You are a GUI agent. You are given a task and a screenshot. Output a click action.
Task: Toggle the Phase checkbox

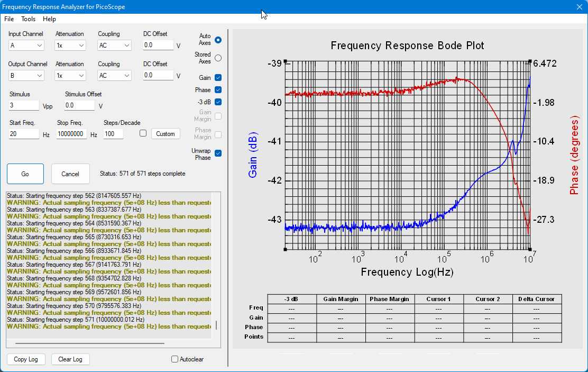(218, 90)
